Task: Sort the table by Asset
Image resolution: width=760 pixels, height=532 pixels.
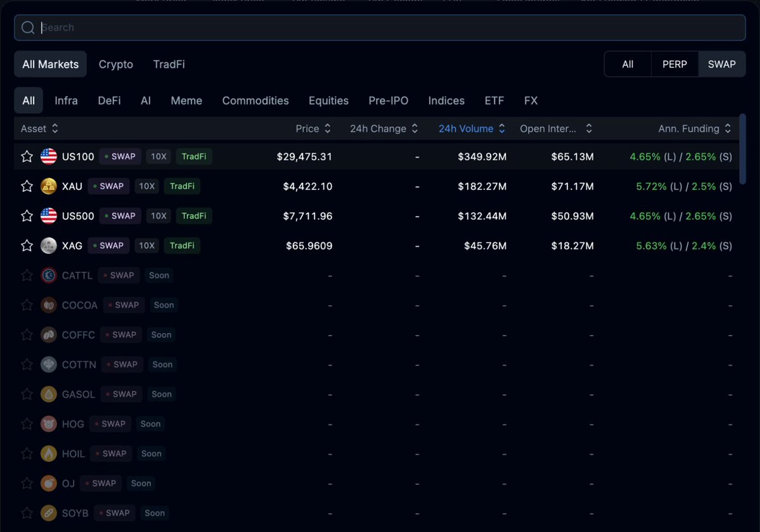Action: [x=39, y=129]
